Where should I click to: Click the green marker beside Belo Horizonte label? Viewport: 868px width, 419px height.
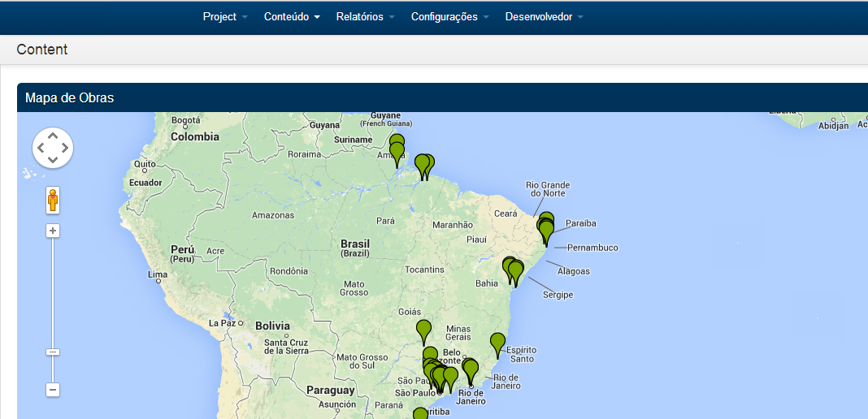pyautogui.click(x=430, y=355)
